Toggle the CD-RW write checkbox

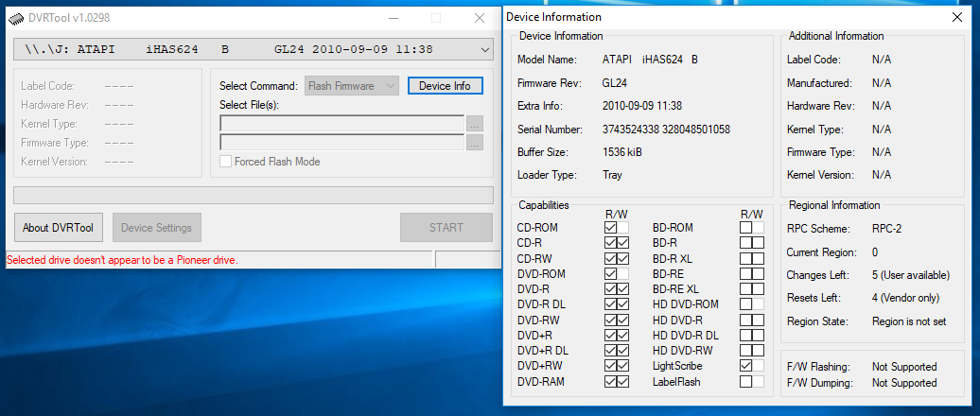623,258
